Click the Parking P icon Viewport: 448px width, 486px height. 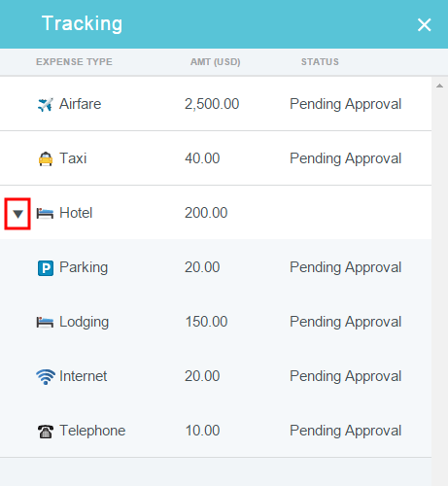pyautogui.click(x=46, y=268)
